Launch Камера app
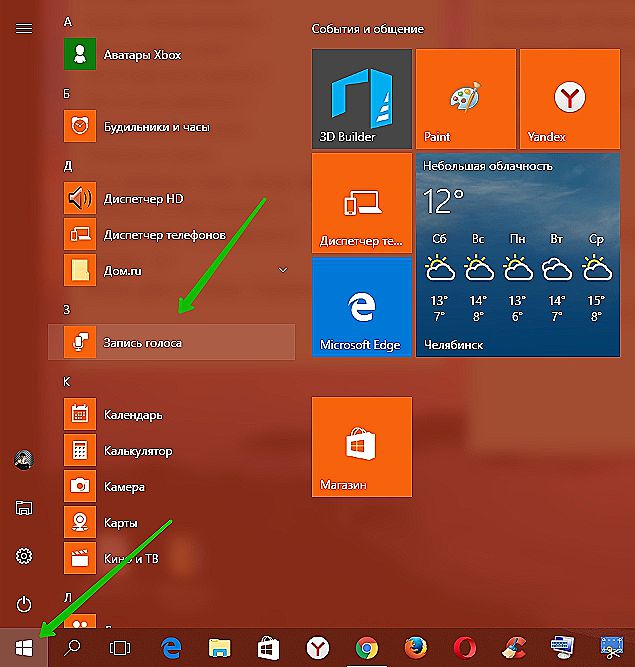The width and height of the screenshot is (635, 667). coord(171,486)
